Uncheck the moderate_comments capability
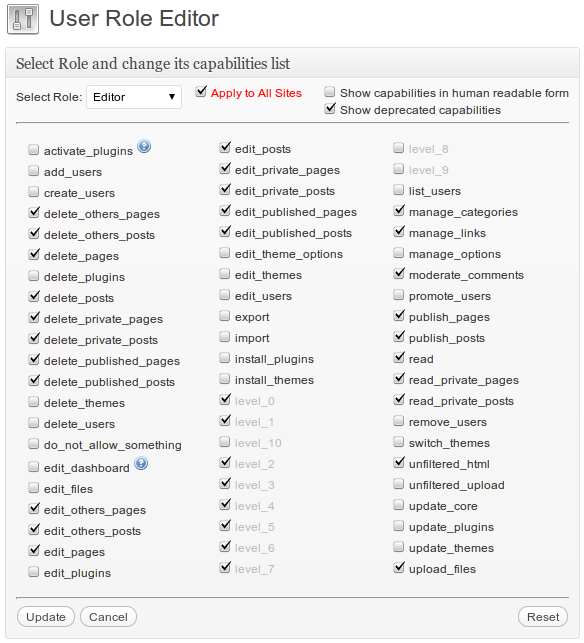 (399, 274)
